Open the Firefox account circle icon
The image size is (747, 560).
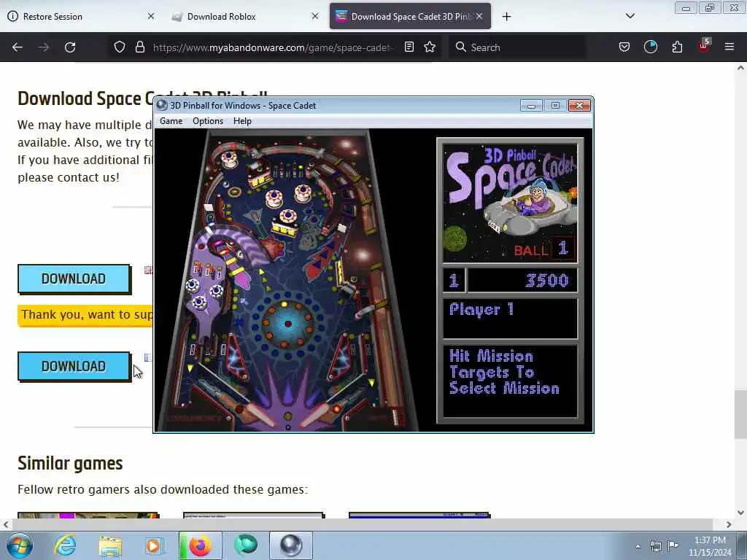tap(650, 47)
